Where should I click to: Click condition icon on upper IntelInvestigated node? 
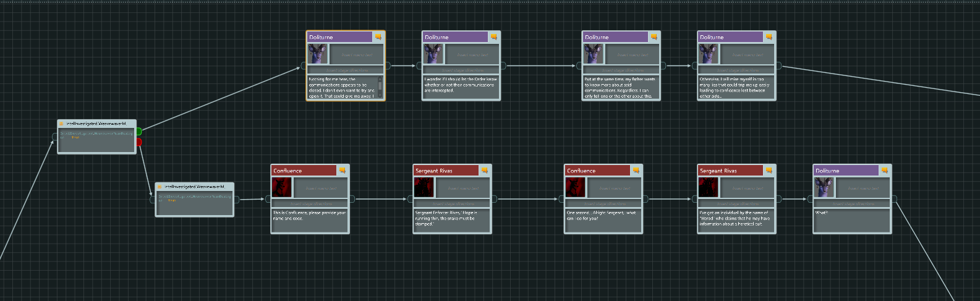pos(61,124)
